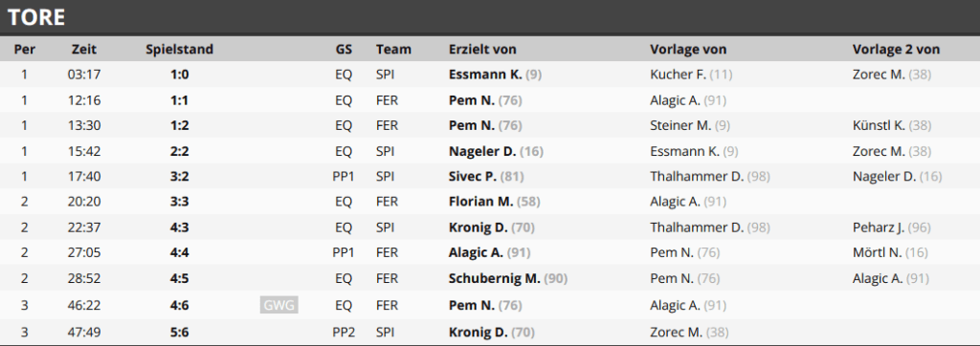This screenshot has height=346, width=980.
Task: Select second assist Künstl K. (38)
Action: tap(892, 125)
